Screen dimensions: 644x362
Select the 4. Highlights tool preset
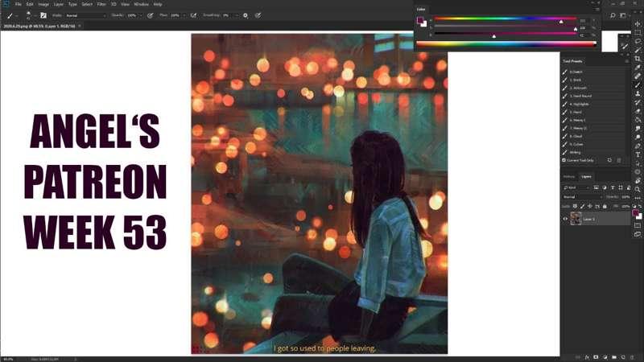pyautogui.click(x=595, y=104)
